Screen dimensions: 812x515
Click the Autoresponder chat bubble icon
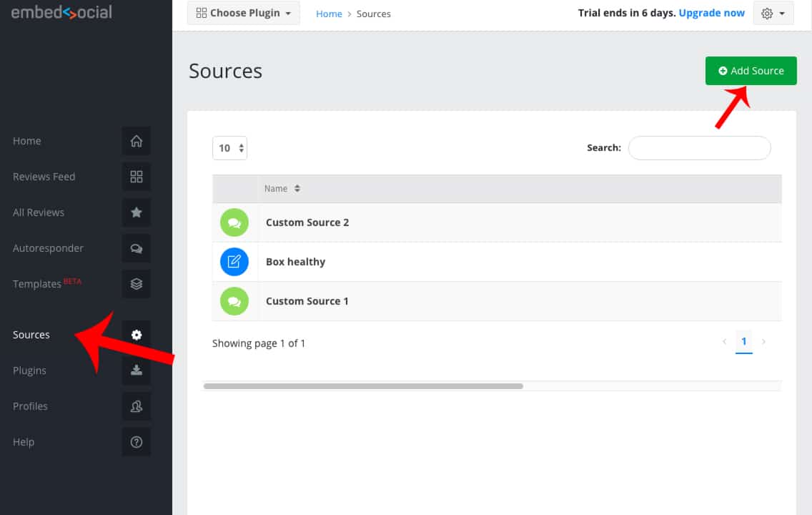(x=137, y=248)
